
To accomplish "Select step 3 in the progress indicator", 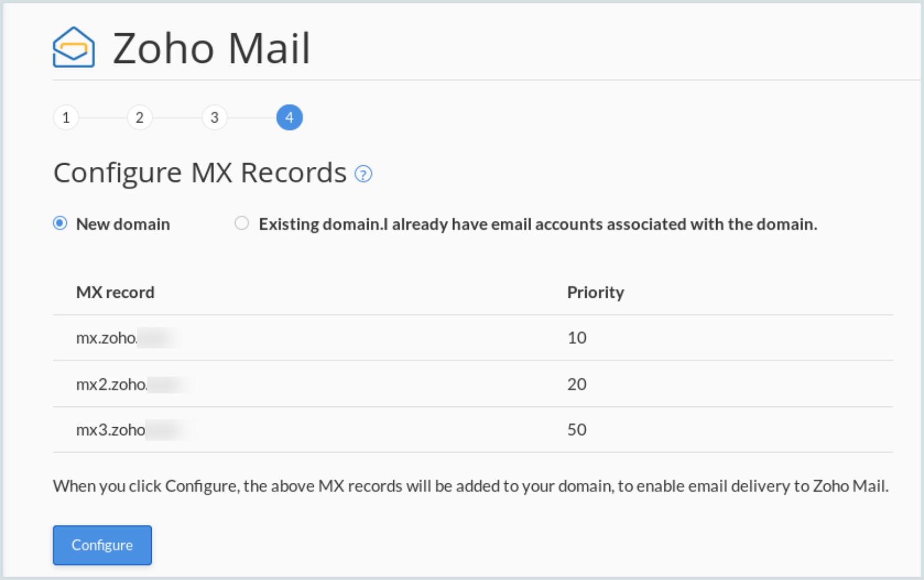I will tap(214, 117).
